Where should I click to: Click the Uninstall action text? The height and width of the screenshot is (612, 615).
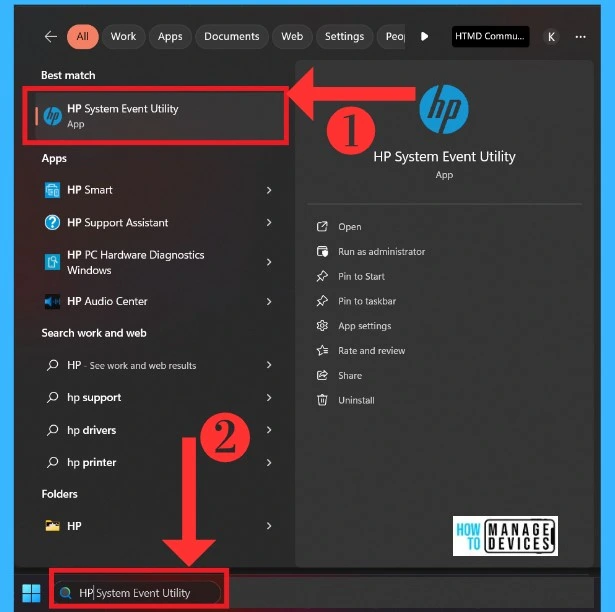(356, 400)
